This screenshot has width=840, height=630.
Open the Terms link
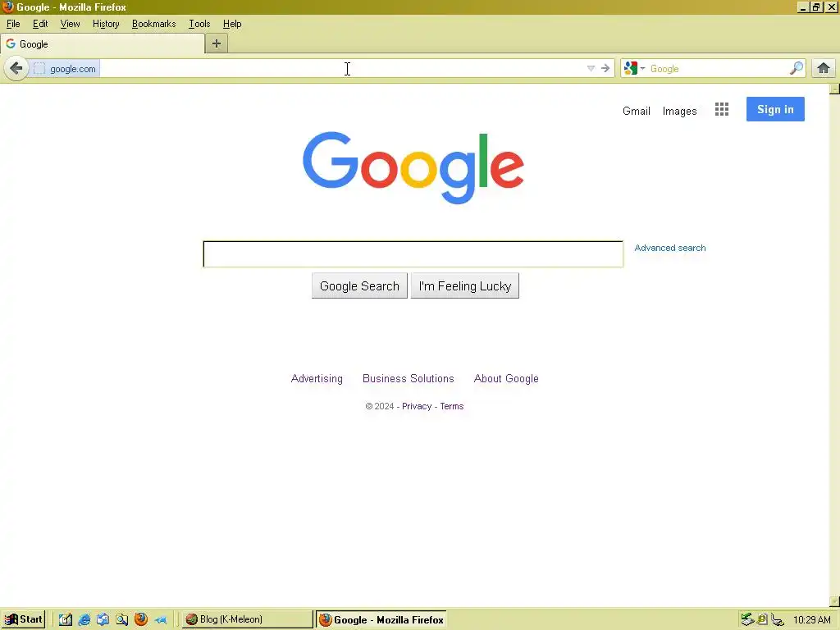pyautogui.click(x=452, y=406)
